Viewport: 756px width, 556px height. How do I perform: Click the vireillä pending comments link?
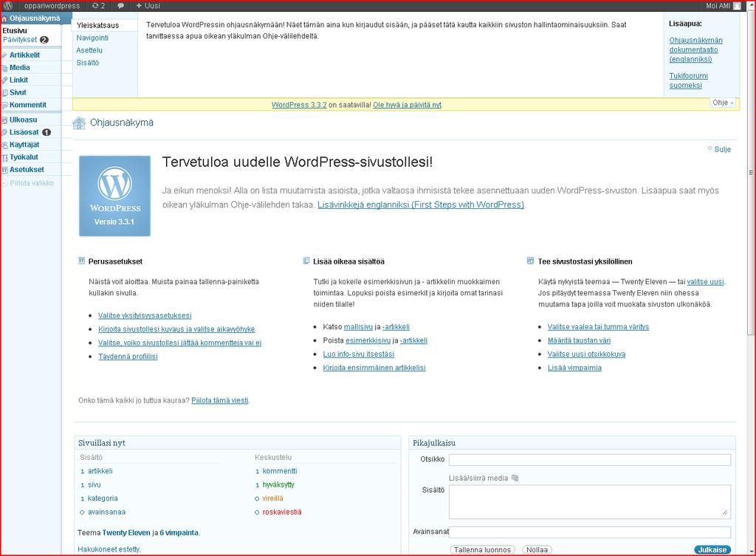click(x=273, y=498)
